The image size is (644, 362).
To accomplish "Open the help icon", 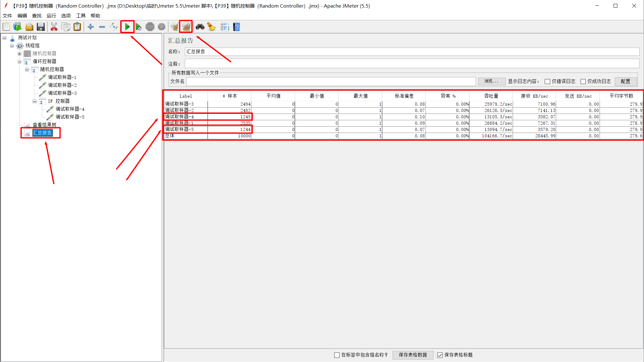I will (x=237, y=27).
